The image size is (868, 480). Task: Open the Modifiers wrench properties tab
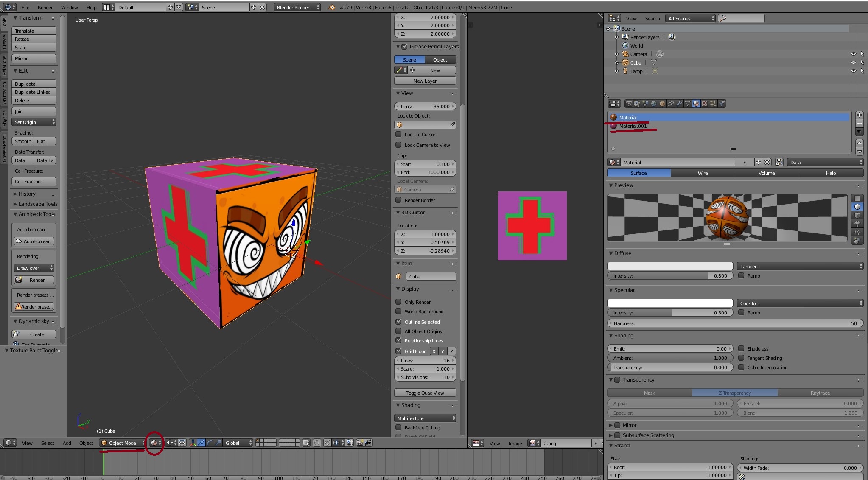(x=679, y=104)
